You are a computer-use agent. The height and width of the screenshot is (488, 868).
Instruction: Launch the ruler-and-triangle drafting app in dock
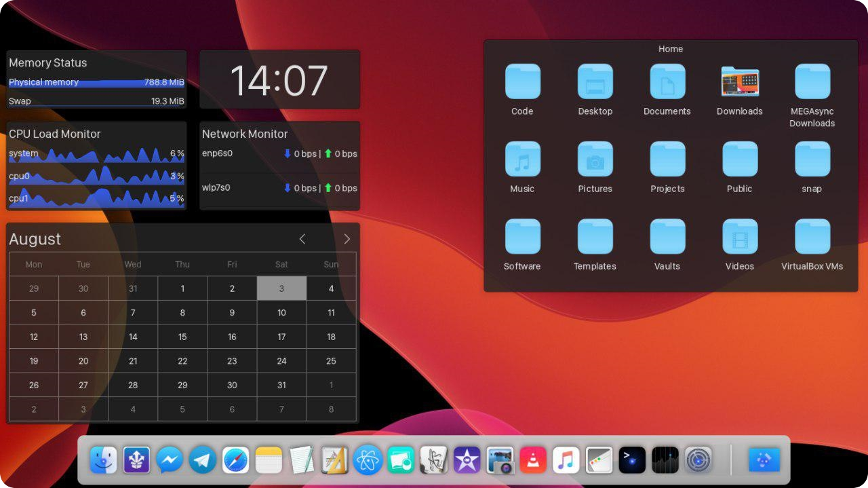(335, 460)
